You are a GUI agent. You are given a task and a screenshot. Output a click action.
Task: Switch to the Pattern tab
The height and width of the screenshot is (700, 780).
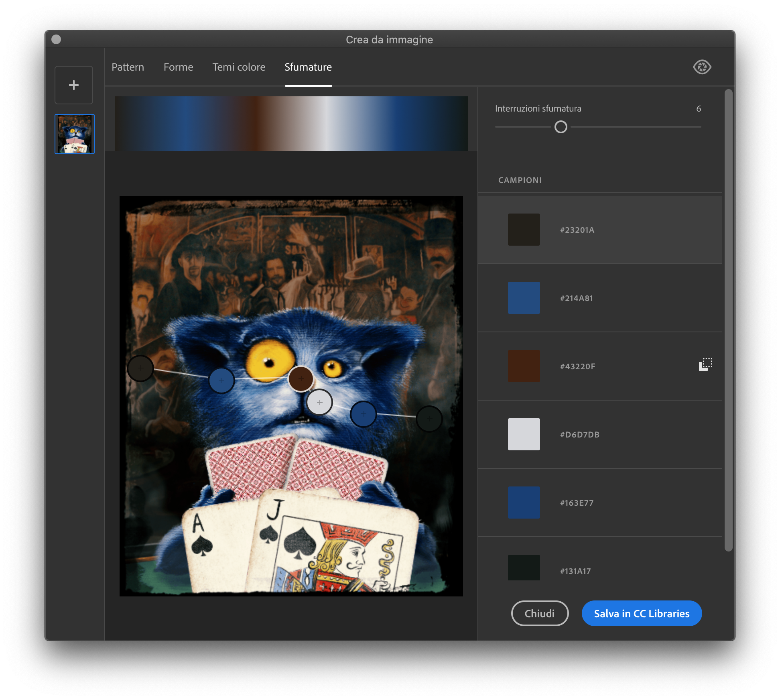click(128, 67)
